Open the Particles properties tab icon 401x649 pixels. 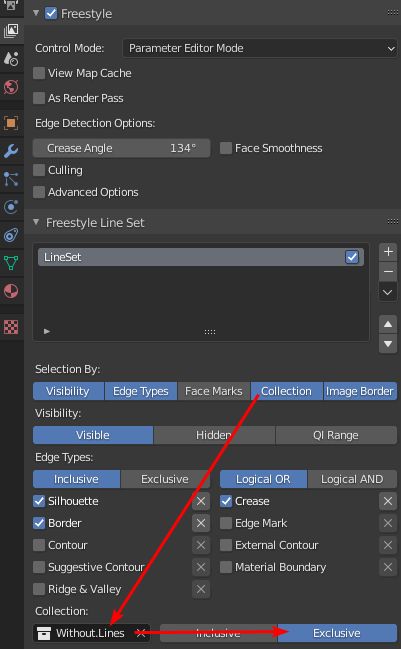(11, 179)
